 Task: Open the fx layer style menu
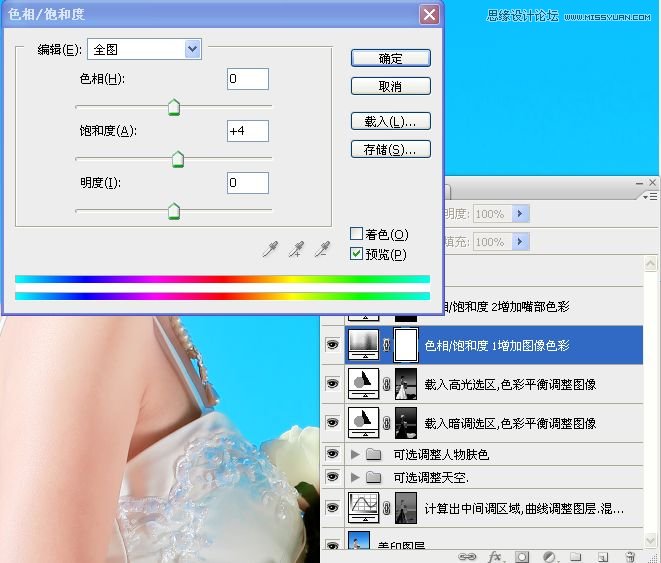coord(494,557)
